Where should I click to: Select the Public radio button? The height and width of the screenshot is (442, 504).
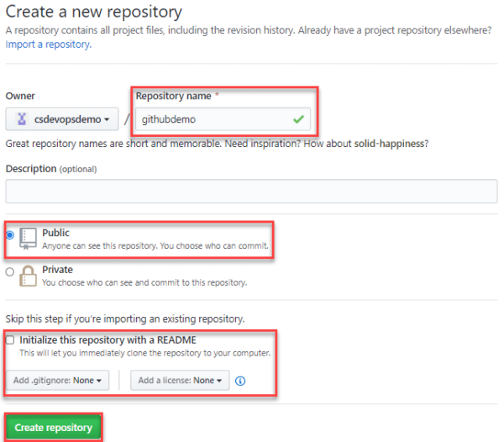click(9, 235)
